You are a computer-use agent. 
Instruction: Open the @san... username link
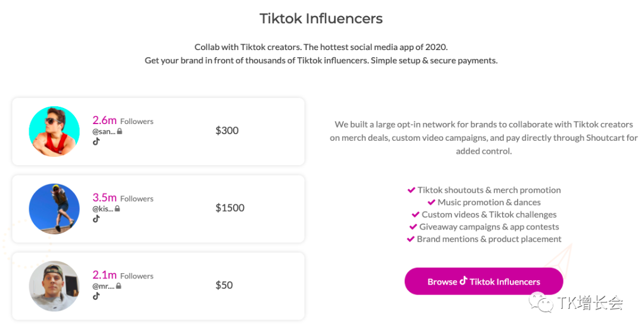coord(104,131)
